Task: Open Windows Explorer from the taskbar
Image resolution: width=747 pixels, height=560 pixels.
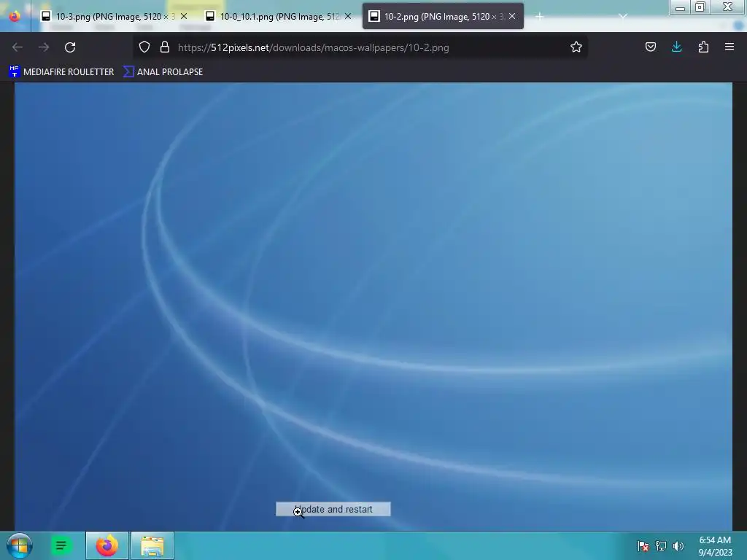Action: point(152,545)
